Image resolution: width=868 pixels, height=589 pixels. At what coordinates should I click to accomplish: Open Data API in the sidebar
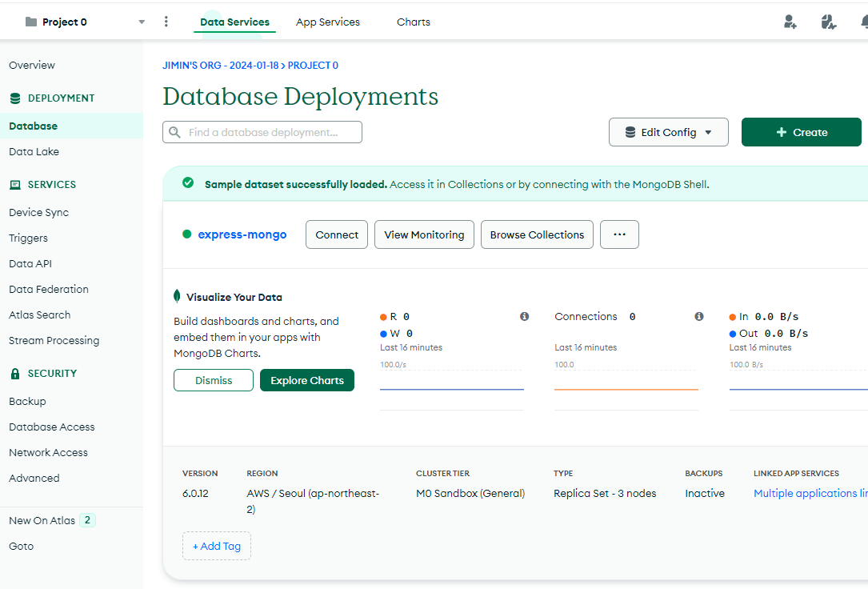point(30,263)
